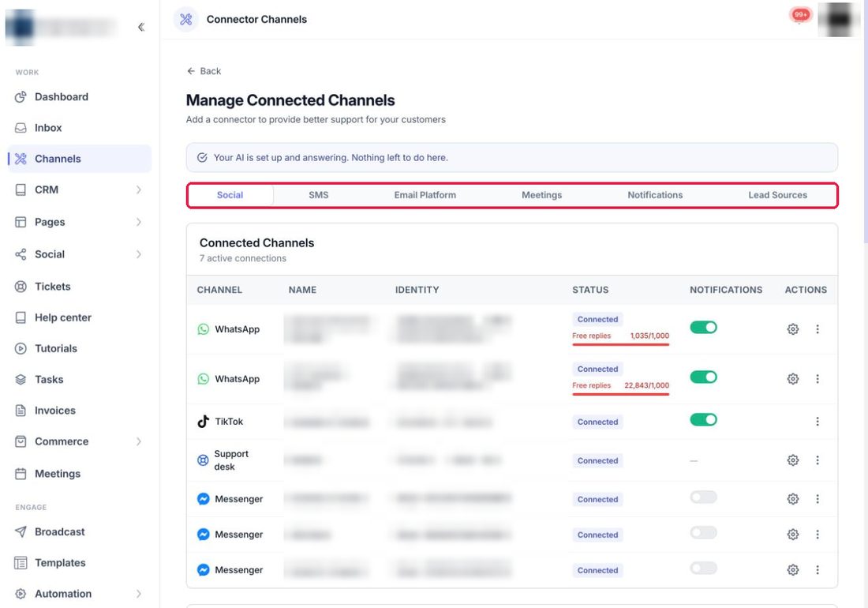Viewport: 868px width, 608px height.
Task: Click the Meetings calendar icon in sidebar
Action: (21, 474)
